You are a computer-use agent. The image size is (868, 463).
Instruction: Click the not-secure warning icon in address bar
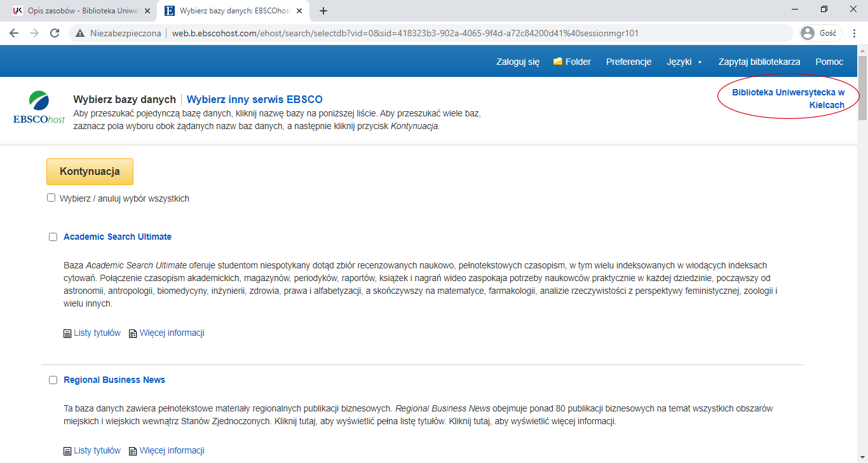tap(80, 33)
